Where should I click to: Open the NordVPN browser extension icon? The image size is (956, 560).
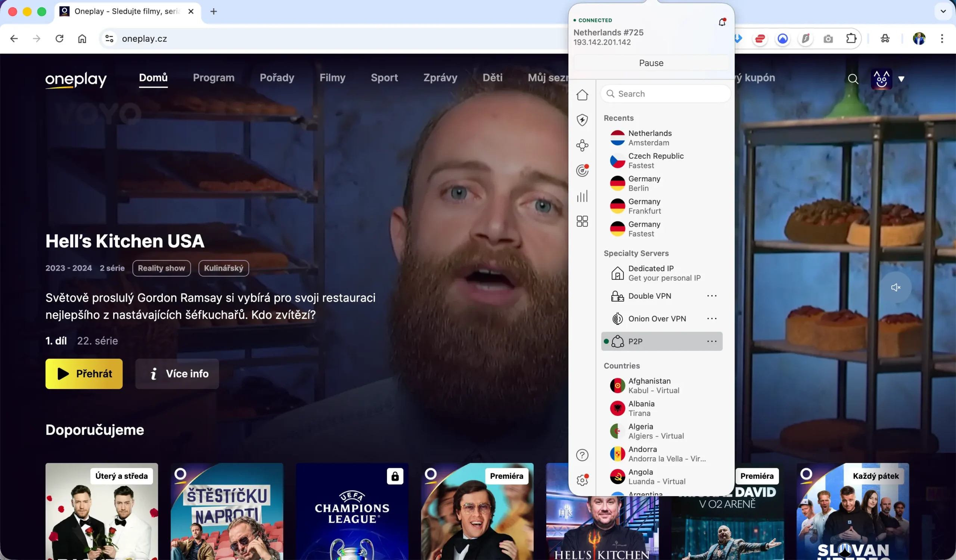point(782,38)
